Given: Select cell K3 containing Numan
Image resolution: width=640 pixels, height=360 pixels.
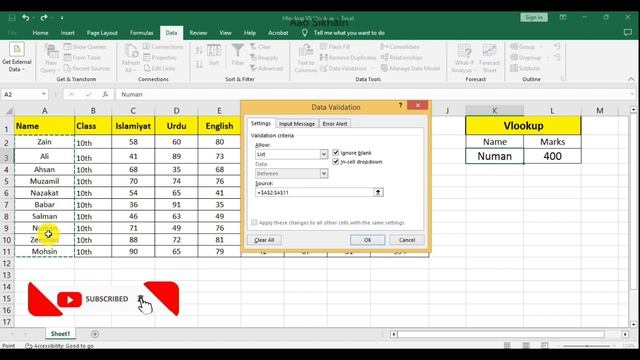Looking at the screenshot, I should point(495,156).
